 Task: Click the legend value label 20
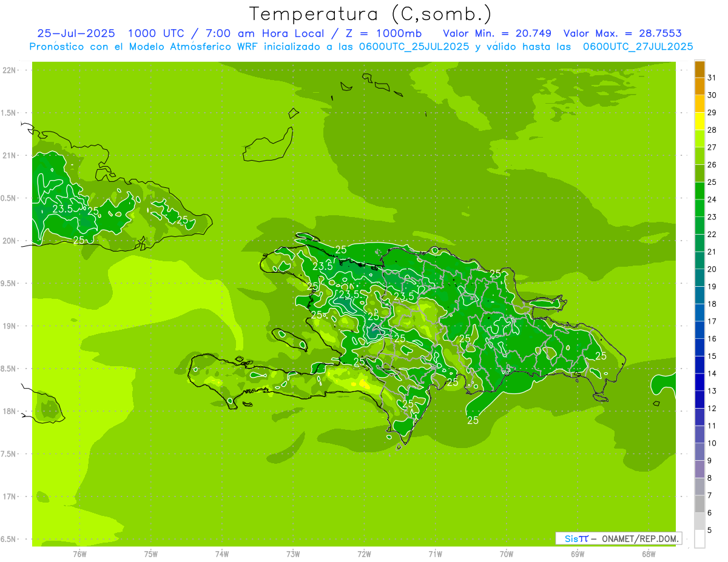[x=712, y=269]
